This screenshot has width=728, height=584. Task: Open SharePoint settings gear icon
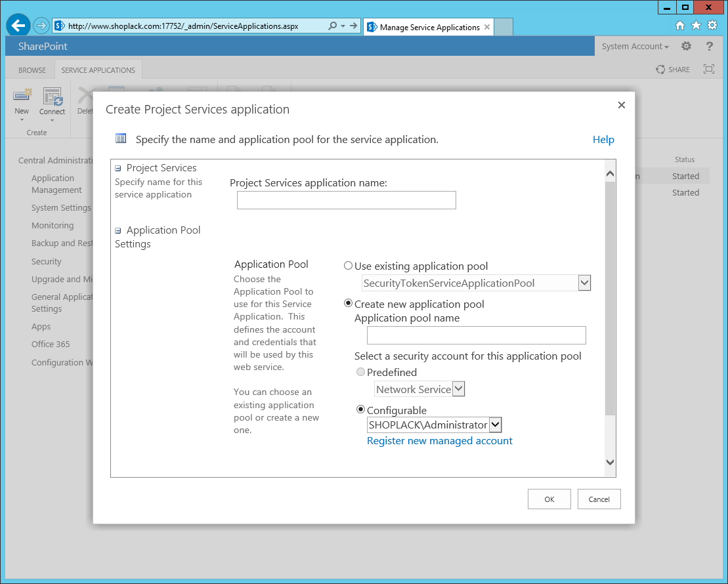click(x=686, y=46)
